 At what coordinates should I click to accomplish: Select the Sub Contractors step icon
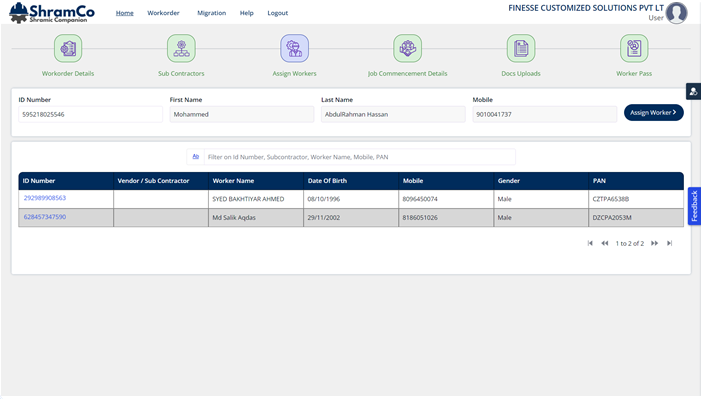click(181, 48)
